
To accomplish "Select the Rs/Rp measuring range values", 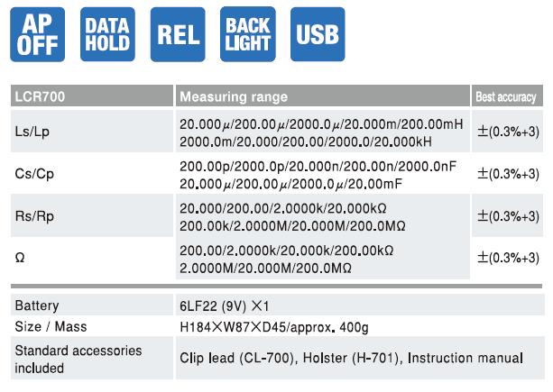I will point(292,217).
